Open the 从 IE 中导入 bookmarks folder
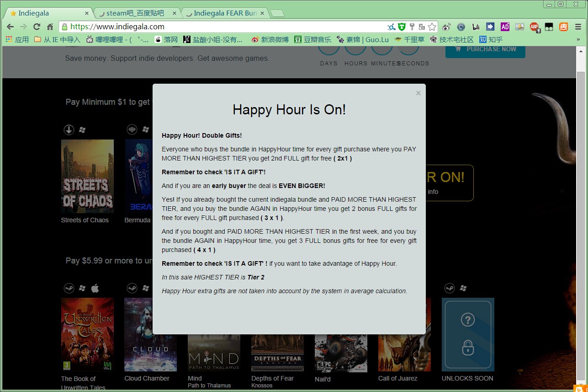588x392 pixels. click(57, 40)
